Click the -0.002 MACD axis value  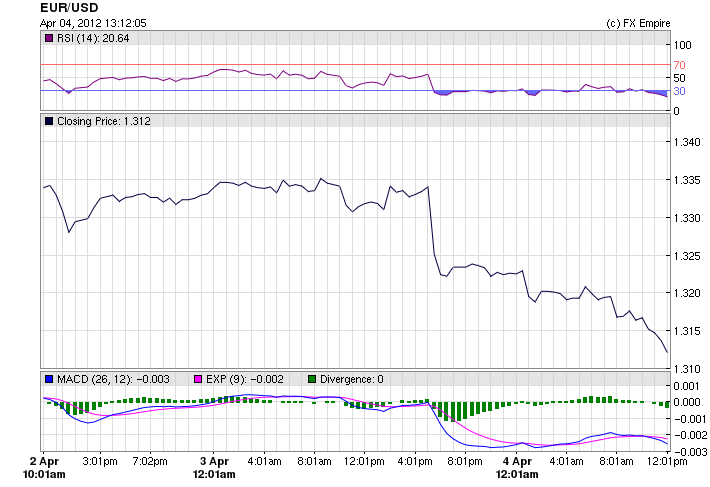(690, 435)
